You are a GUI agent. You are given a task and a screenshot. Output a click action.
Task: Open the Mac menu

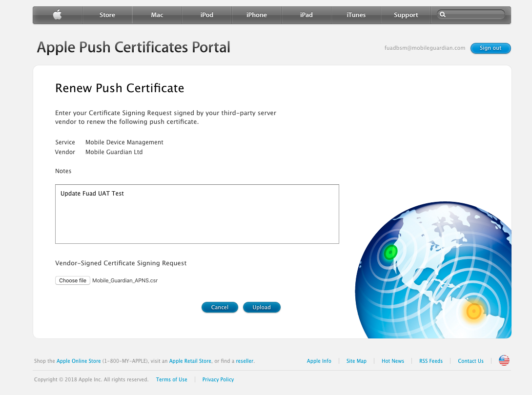(157, 15)
